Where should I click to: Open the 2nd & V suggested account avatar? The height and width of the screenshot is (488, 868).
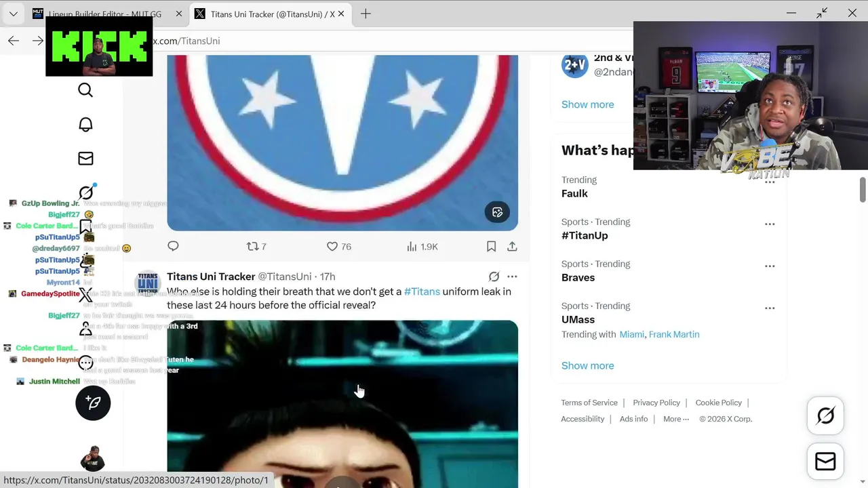(574, 65)
